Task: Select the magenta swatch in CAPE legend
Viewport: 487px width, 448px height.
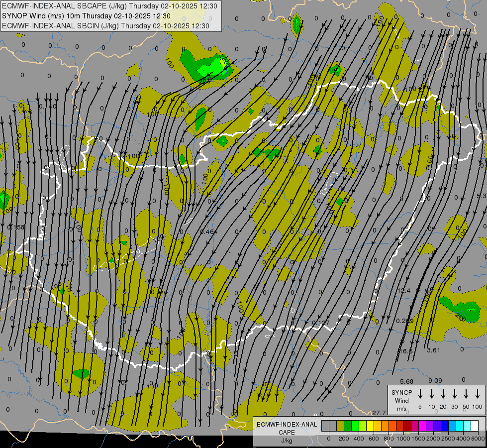Action: (422, 426)
